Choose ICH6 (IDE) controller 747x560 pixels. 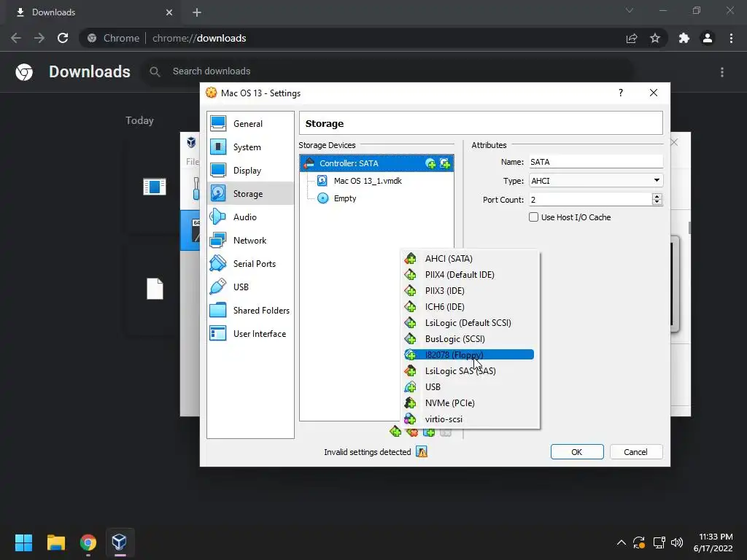tap(470, 307)
